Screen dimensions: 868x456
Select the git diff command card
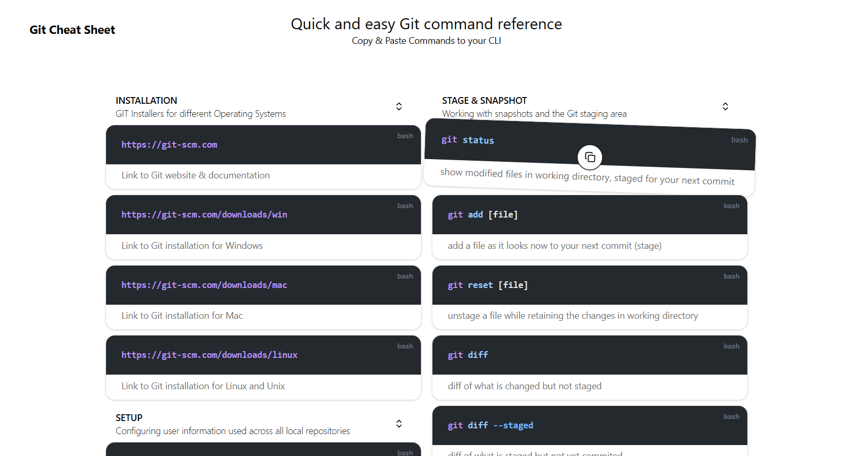[x=467, y=355]
